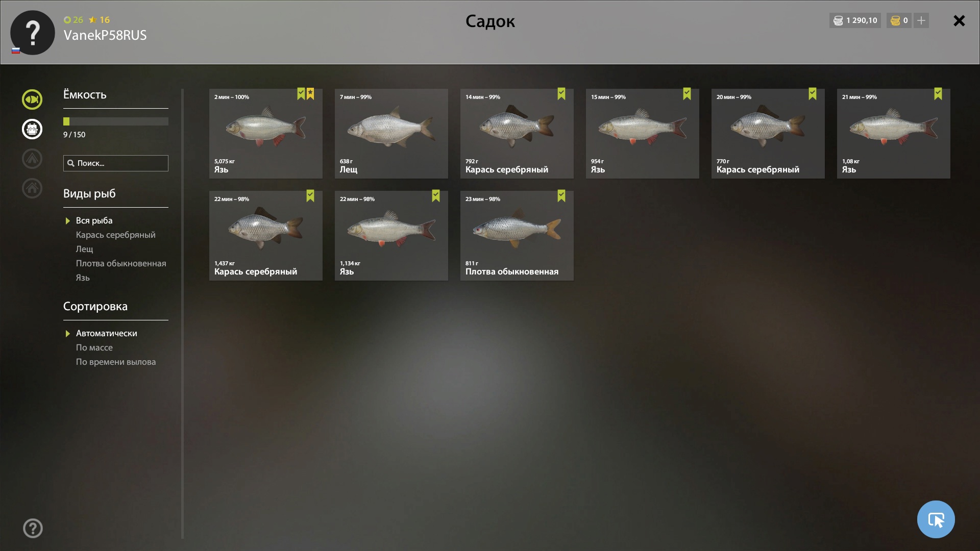Click the VanekP58RUS profile avatar
The width and height of the screenshot is (980, 551).
coord(33,33)
